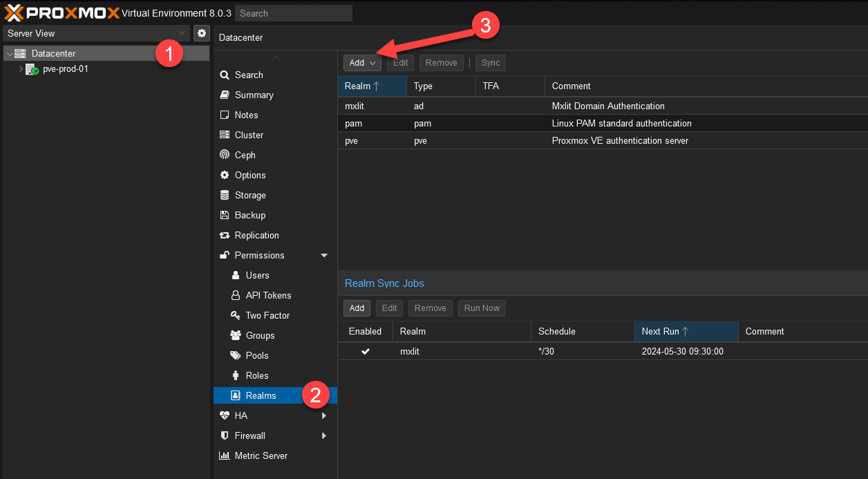Expand the pve-prod-01 node tree
The width and height of the screenshot is (868, 479).
pyautogui.click(x=21, y=69)
